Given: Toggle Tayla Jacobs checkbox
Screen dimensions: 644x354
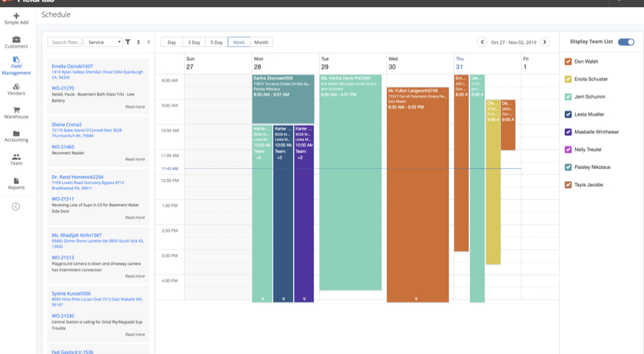Looking at the screenshot, I should 568,185.
